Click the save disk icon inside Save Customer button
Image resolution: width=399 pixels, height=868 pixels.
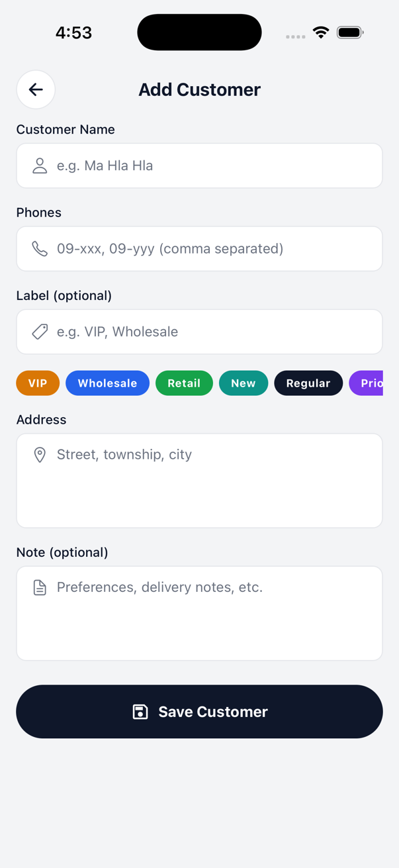(140, 711)
